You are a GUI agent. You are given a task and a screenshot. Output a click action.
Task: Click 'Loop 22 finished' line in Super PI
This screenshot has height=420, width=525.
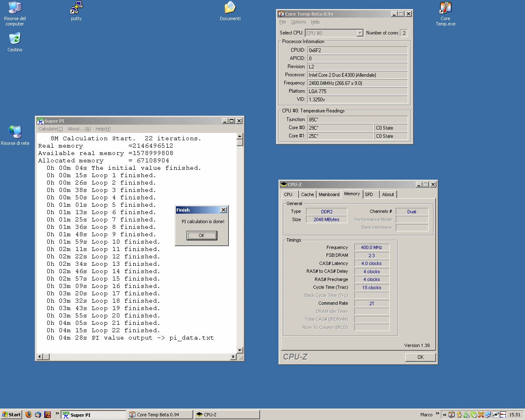point(103,331)
